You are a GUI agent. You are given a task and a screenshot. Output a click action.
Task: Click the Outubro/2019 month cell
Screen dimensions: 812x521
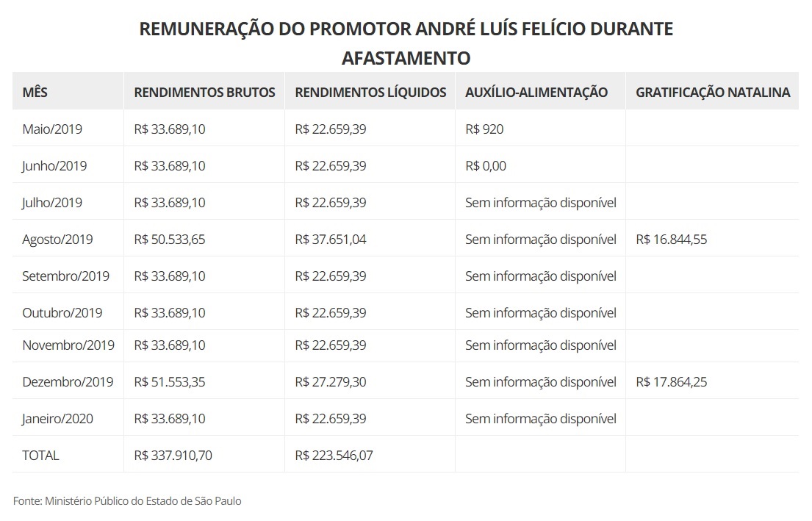(62, 313)
